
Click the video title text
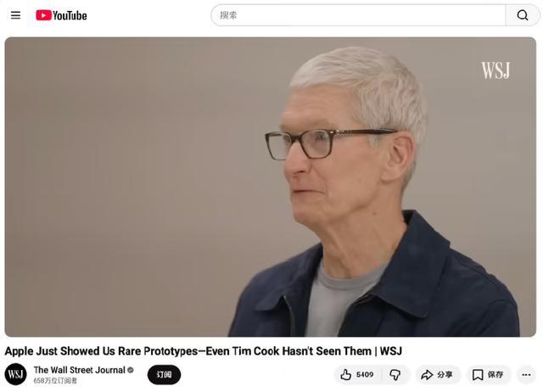[x=204, y=351]
